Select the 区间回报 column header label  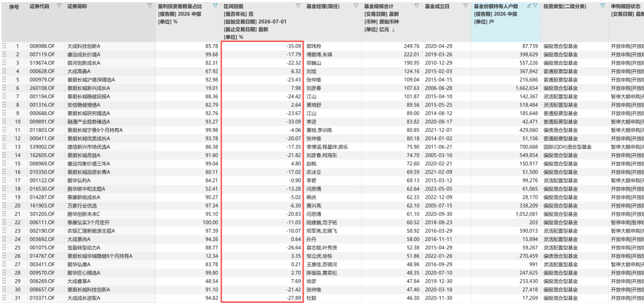(233, 7)
